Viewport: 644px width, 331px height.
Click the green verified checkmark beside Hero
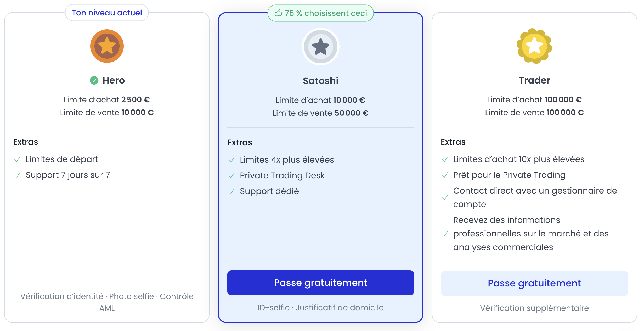tap(94, 80)
